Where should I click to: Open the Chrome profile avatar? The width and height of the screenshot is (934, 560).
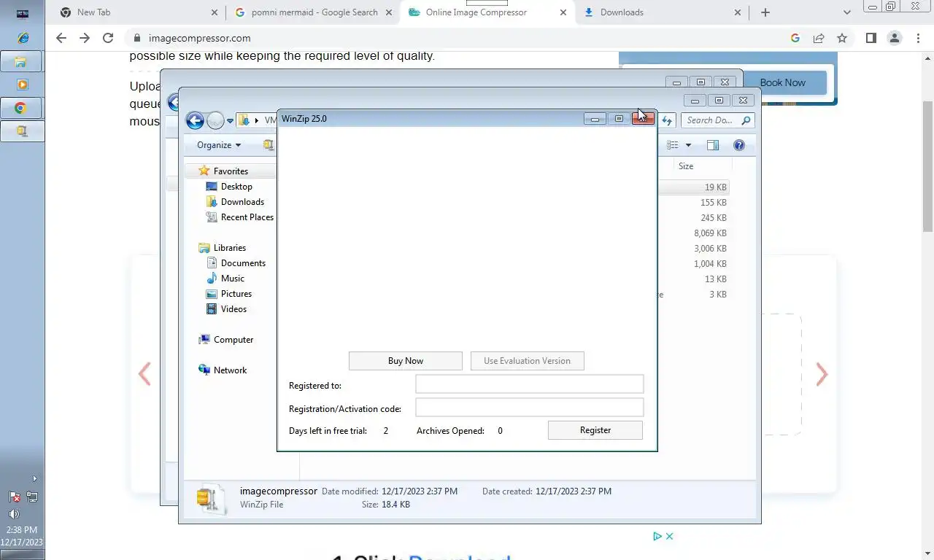[x=894, y=38]
